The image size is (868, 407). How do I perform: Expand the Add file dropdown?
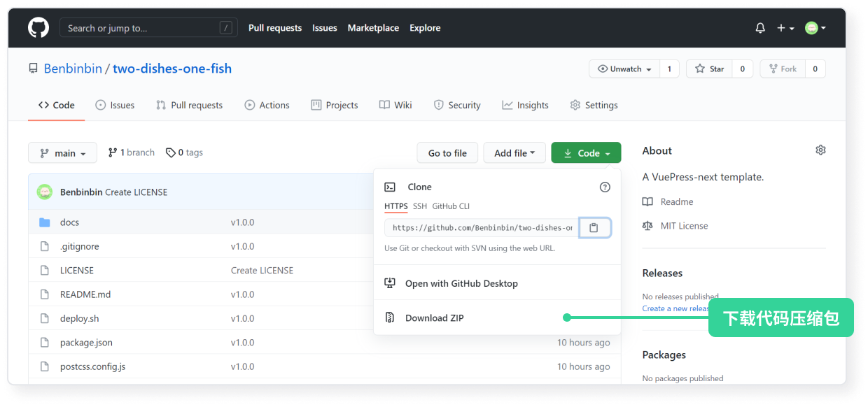point(514,153)
